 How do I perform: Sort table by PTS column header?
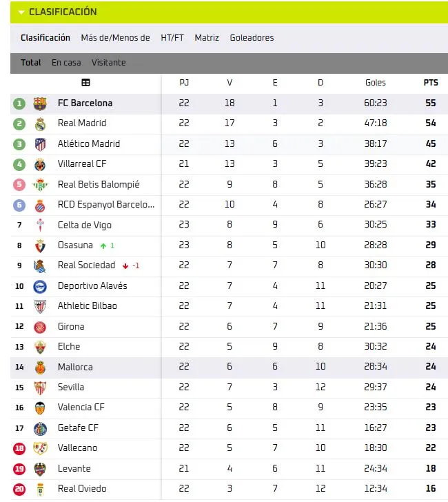click(x=431, y=83)
